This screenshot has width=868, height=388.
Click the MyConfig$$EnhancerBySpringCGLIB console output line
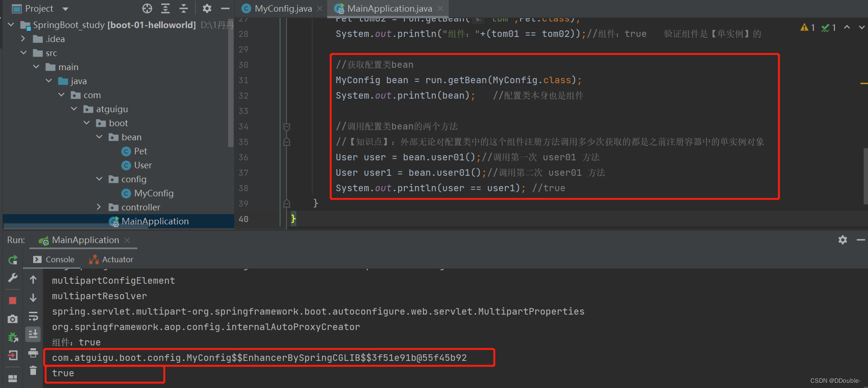pyautogui.click(x=259, y=358)
